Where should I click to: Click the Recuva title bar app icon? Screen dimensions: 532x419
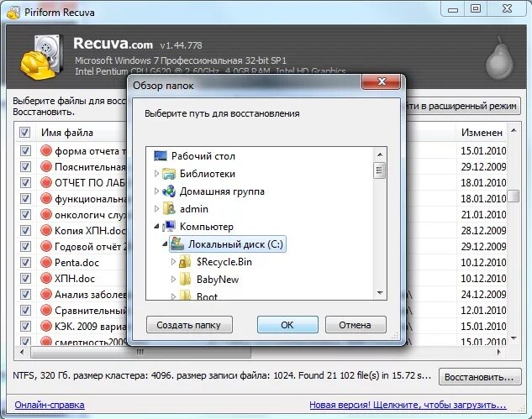tap(13, 13)
